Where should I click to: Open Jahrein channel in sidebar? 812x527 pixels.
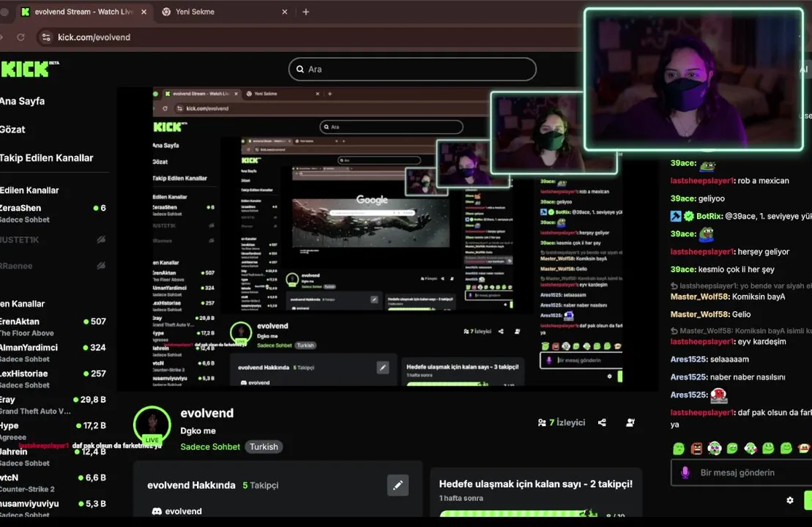click(x=53, y=457)
